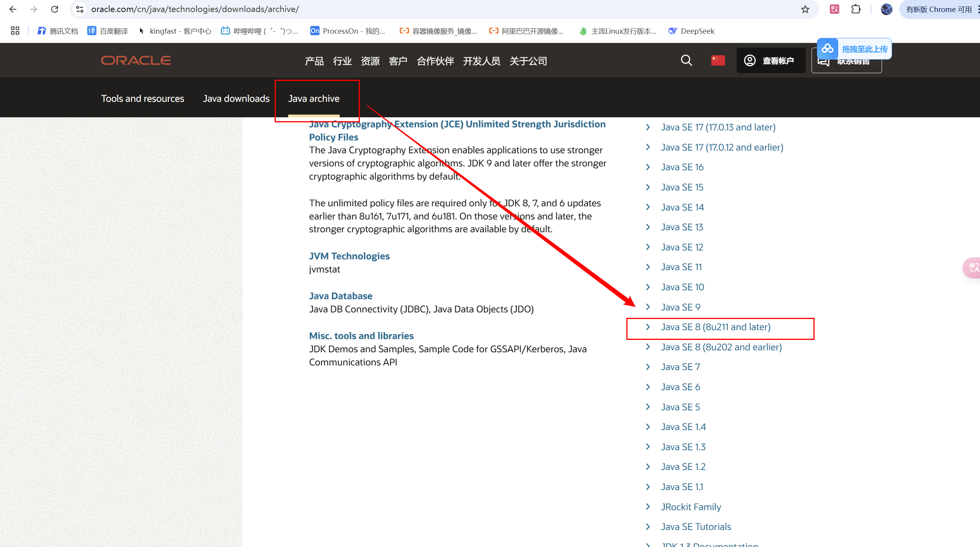Open the JRockit Family link
Viewport: 980px width, 547px height.
click(x=691, y=507)
